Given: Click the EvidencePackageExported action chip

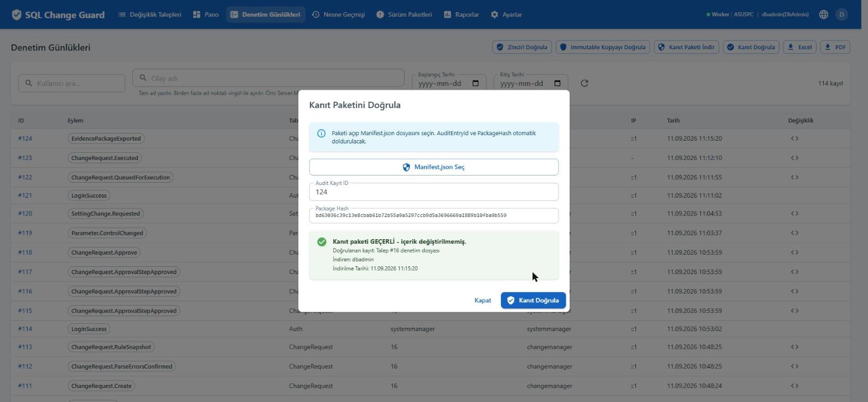Looking at the screenshot, I should (106, 138).
